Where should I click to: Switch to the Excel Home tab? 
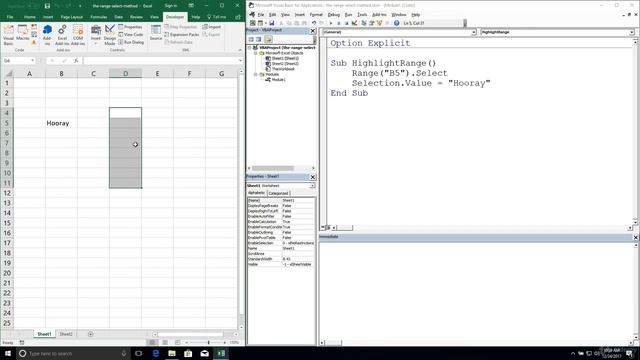point(29,17)
